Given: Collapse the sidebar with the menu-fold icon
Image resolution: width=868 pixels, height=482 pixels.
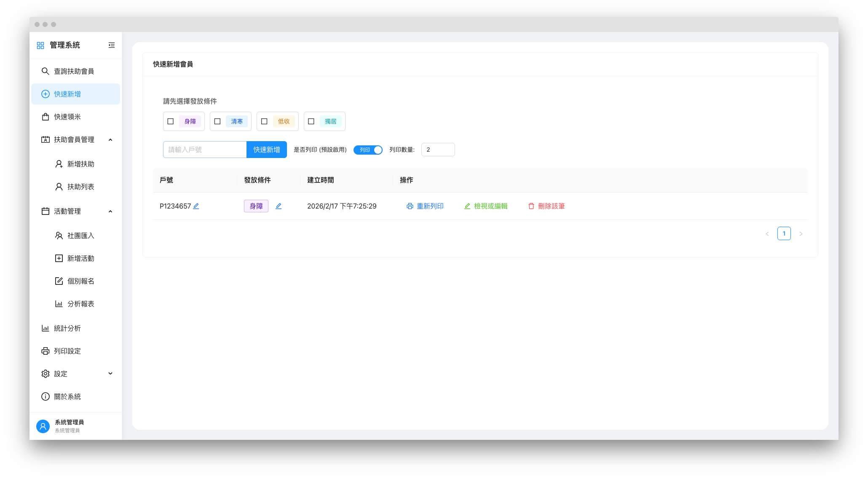Looking at the screenshot, I should pyautogui.click(x=112, y=45).
